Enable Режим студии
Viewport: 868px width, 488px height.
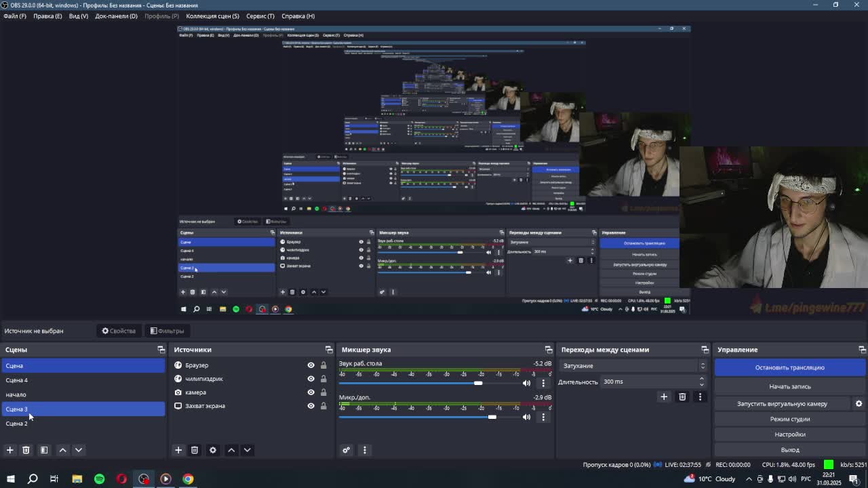pyautogui.click(x=790, y=419)
